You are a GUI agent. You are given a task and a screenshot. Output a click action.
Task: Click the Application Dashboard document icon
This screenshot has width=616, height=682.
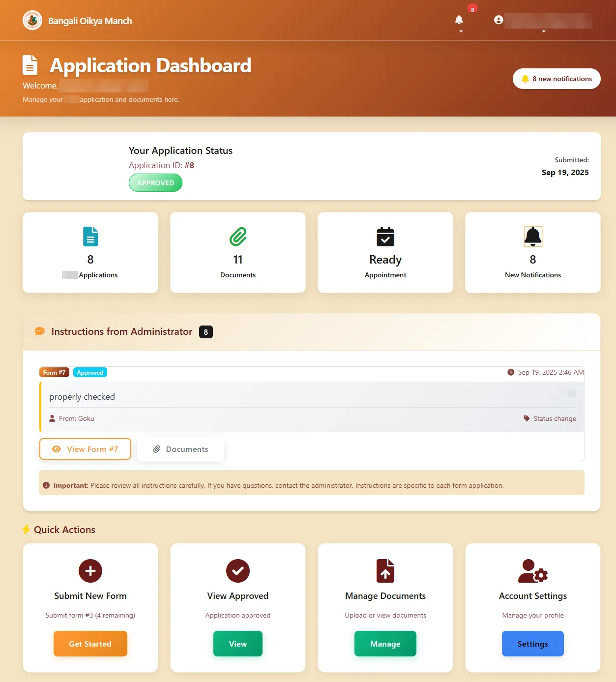(x=30, y=65)
